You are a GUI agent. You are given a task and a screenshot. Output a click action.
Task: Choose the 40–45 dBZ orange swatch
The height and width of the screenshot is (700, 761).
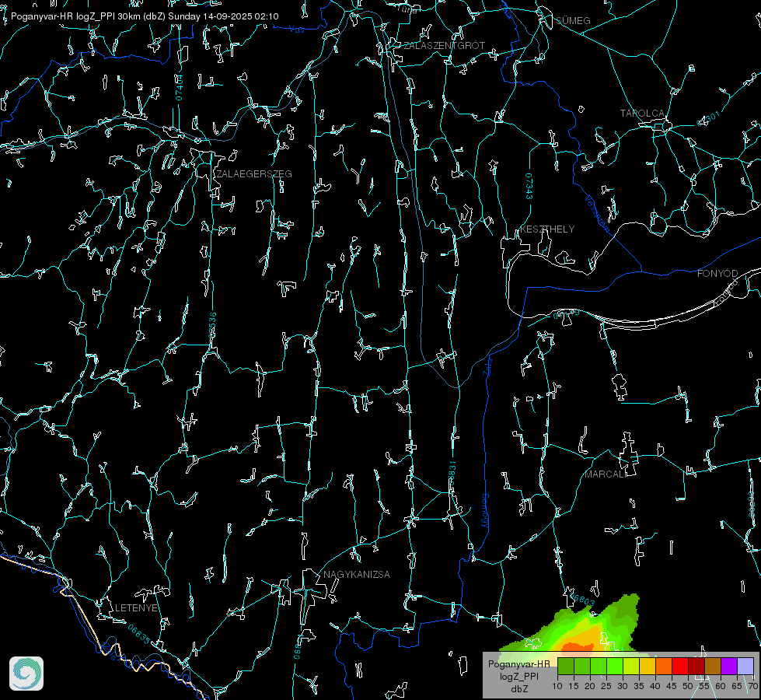click(664, 666)
